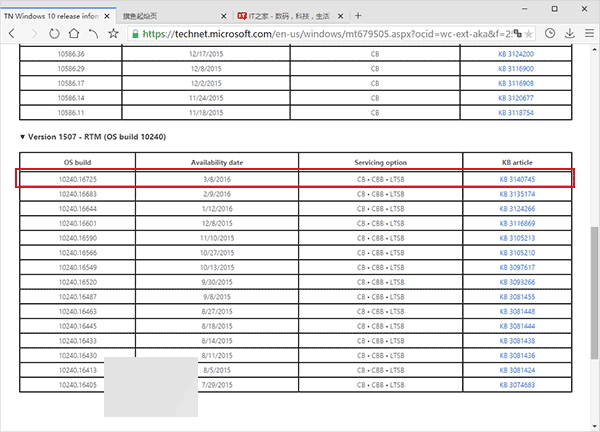This screenshot has width=600, height=432.
Task: Select date cell 10/27/2015
Action: click(x=217, y=253)
